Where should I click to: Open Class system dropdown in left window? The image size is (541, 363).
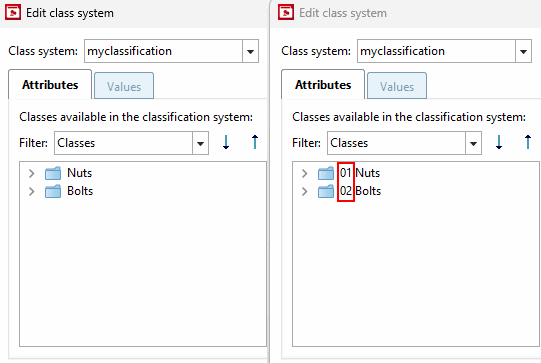click(x=250, y=51)
